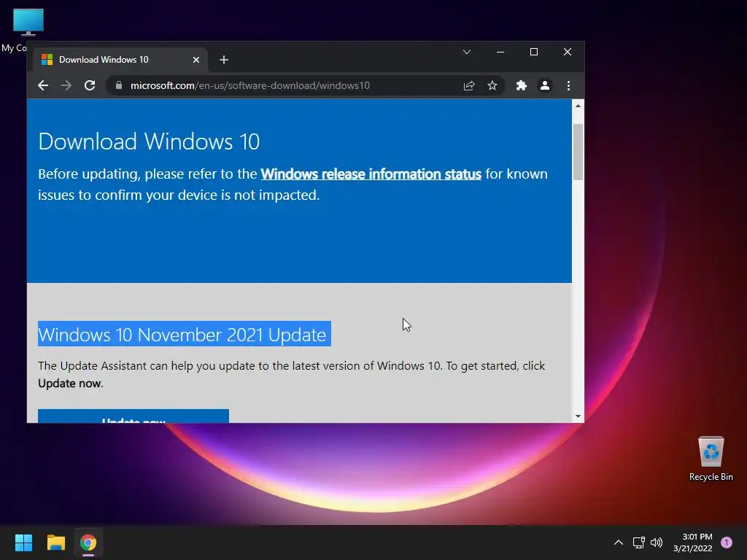Open the tab search dropdown chevron
Image resolution: width=747 pixels, height=560 pixels.
[x=467, y=52]
